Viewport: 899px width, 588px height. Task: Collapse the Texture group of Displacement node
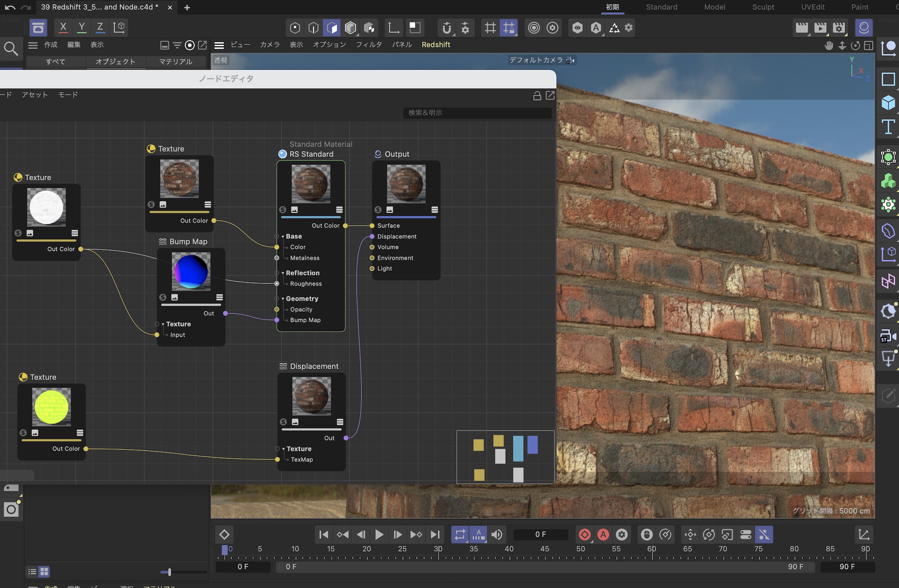pos(284,449)
